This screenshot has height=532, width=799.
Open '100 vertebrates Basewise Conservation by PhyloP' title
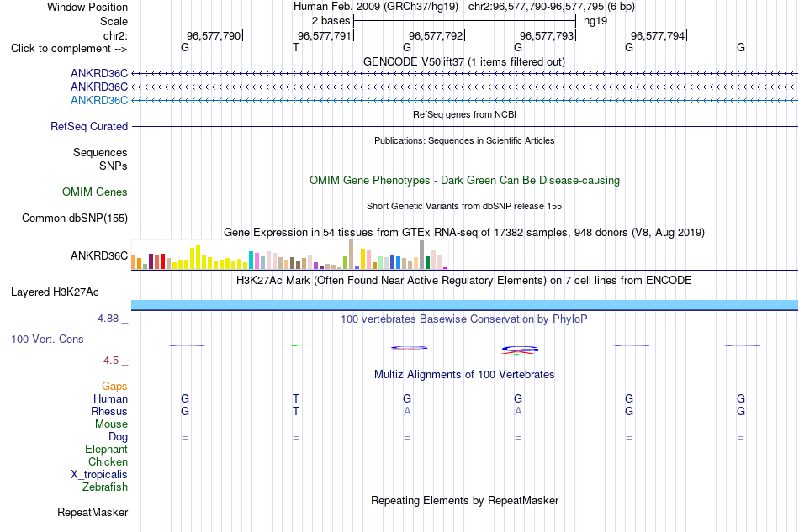click(464, 319)
